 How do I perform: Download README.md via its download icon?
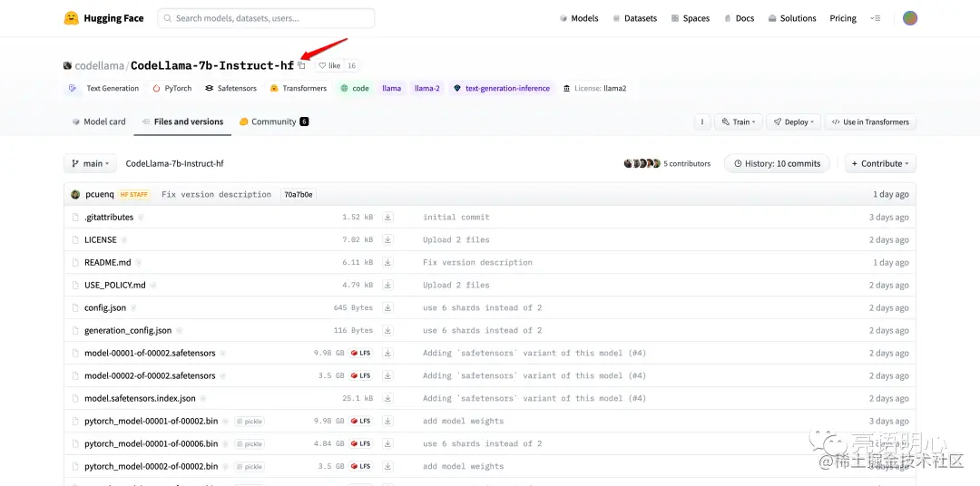pos(387,262)
